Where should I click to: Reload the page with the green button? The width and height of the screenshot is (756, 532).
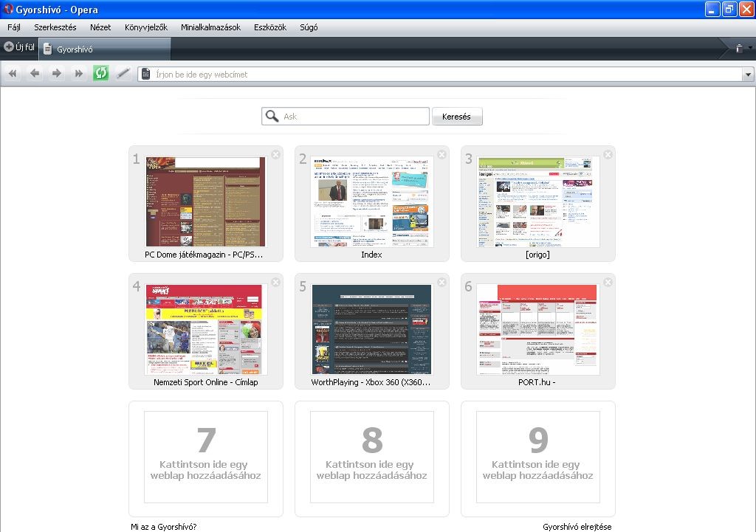tap(100, 73)
